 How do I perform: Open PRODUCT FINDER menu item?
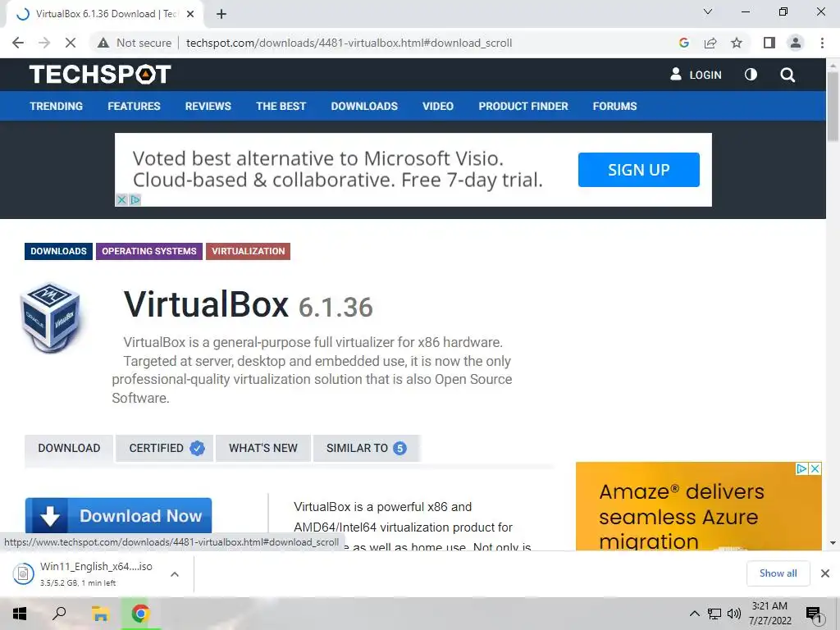[523, 106]
